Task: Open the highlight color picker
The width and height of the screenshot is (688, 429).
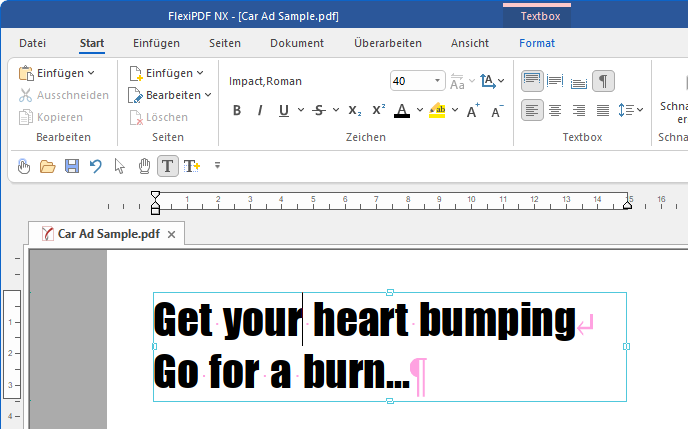Action: pyautogui.click(x=454, y=110)
